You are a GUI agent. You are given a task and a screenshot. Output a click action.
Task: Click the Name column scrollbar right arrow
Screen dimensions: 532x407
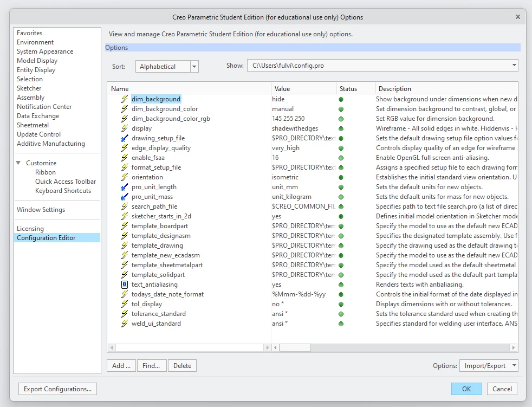(x=267, y=347)
